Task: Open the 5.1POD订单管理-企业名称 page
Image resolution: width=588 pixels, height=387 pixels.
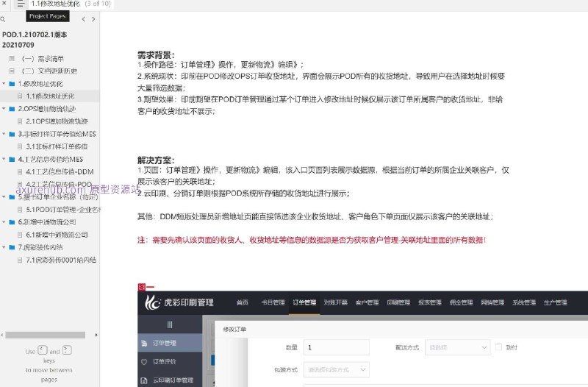Action: point(63,210)
